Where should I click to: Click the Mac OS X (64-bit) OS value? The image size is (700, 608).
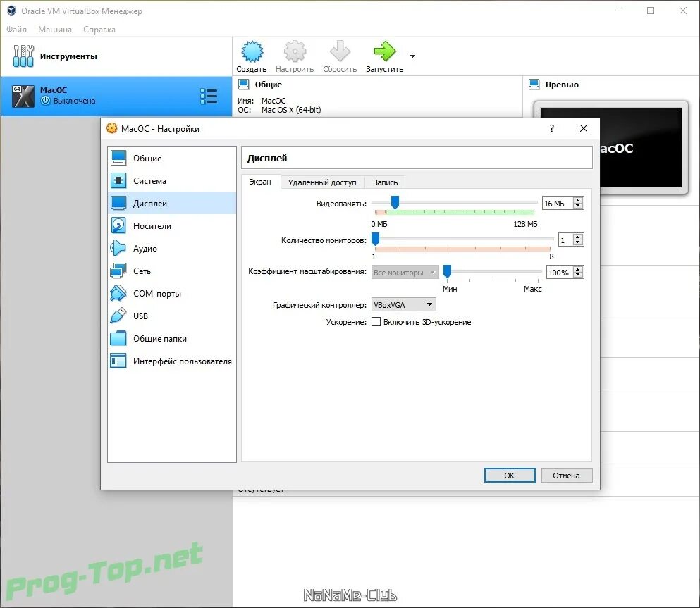(x=291, y=110)
